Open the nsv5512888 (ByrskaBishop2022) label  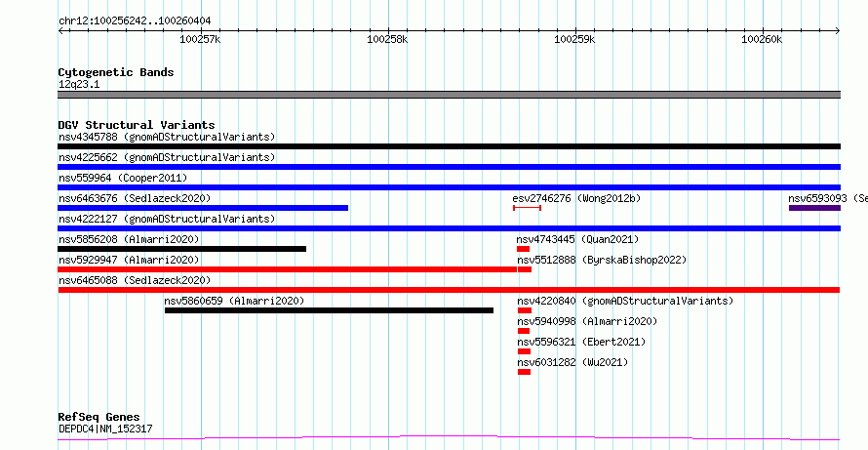click(x=602, y=260)
